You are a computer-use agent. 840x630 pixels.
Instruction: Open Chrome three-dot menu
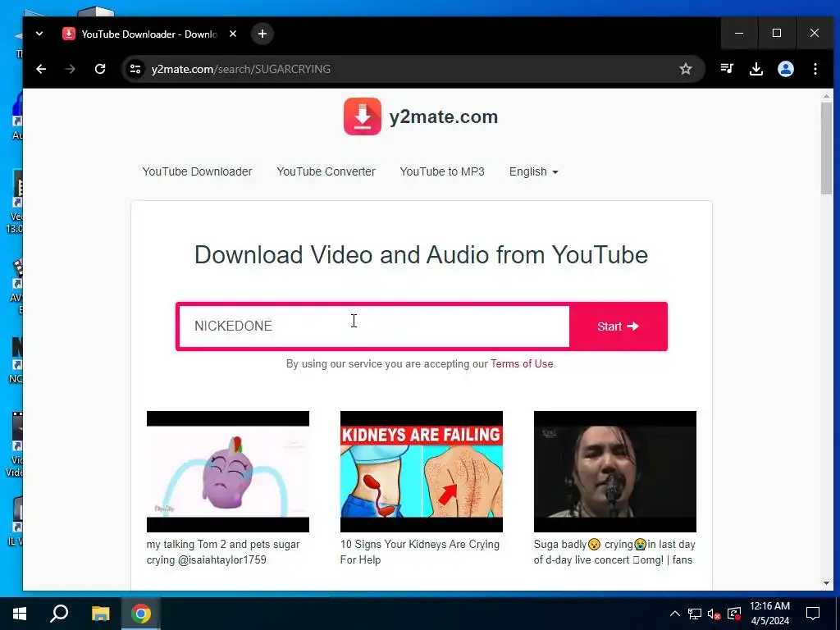coord(815,69)
